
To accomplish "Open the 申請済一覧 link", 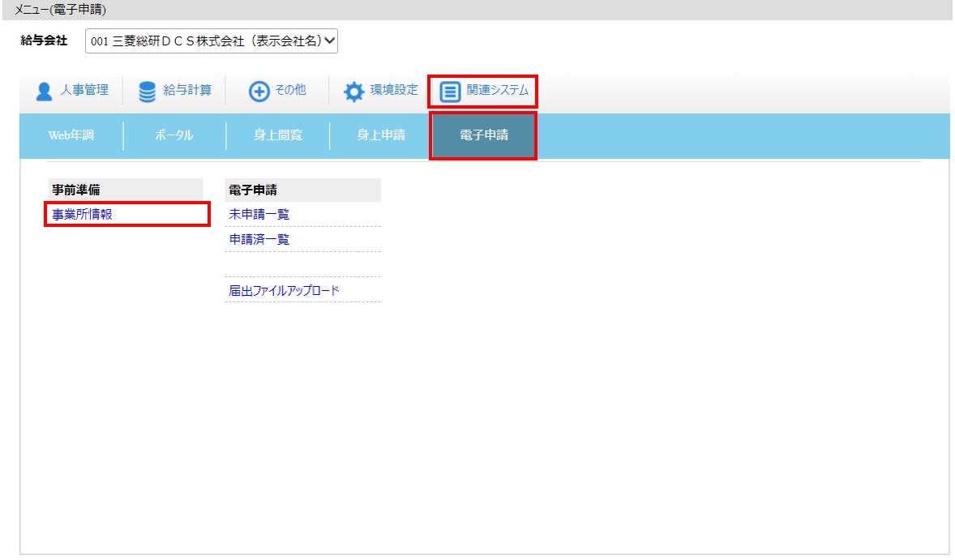I will tap(259, 239).
